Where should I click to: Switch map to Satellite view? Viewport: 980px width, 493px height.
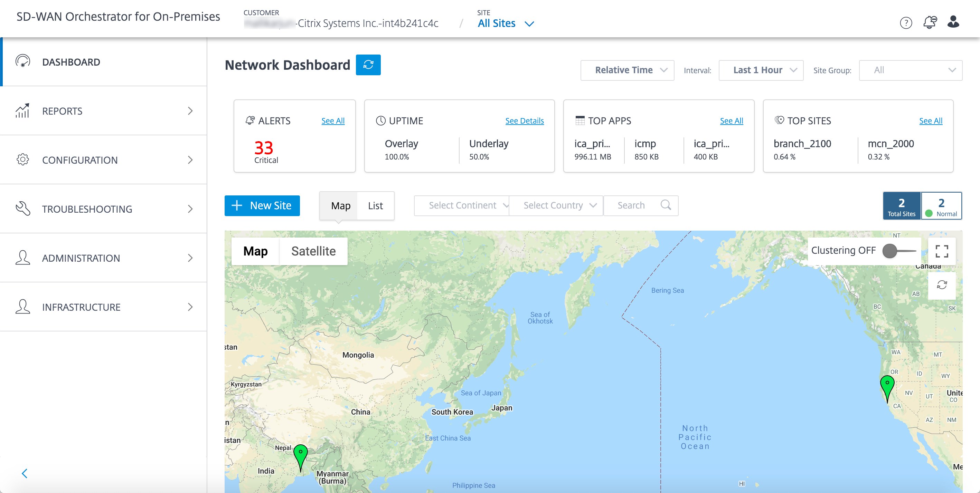pos(313,251)
